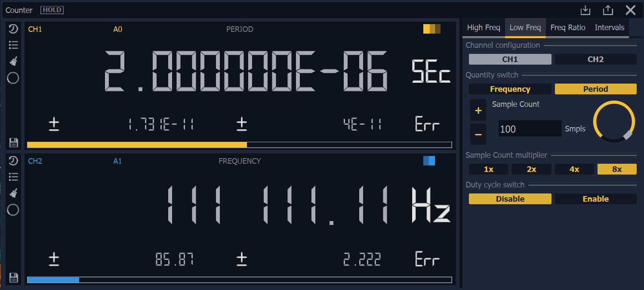
Task: Click the CH1 history clock icon
Action: [13, 29]
